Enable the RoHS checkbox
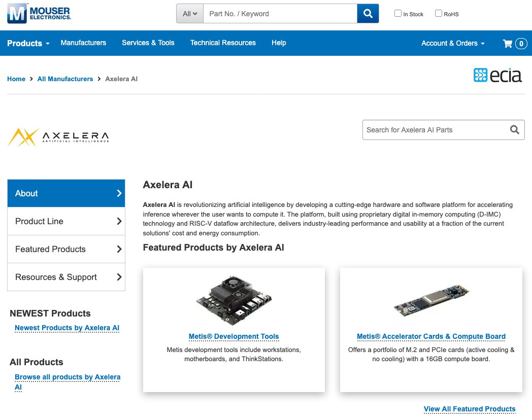 point(439,13)
